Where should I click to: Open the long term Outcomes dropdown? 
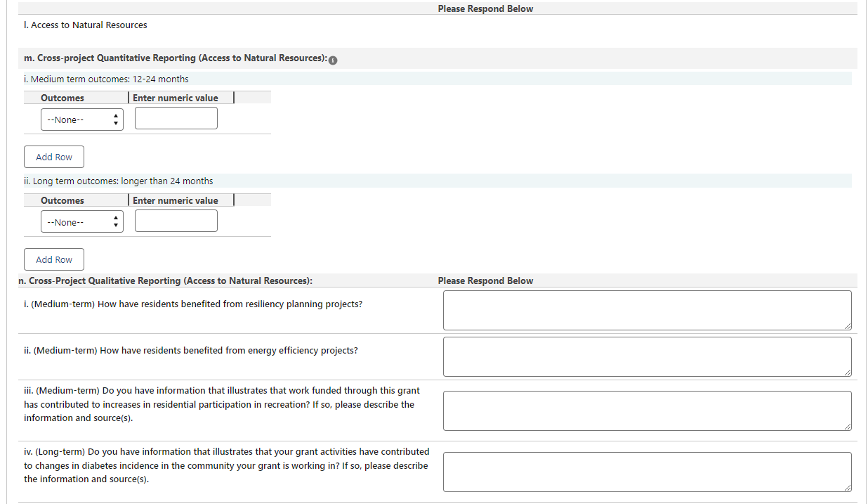(x=82, y=222)
